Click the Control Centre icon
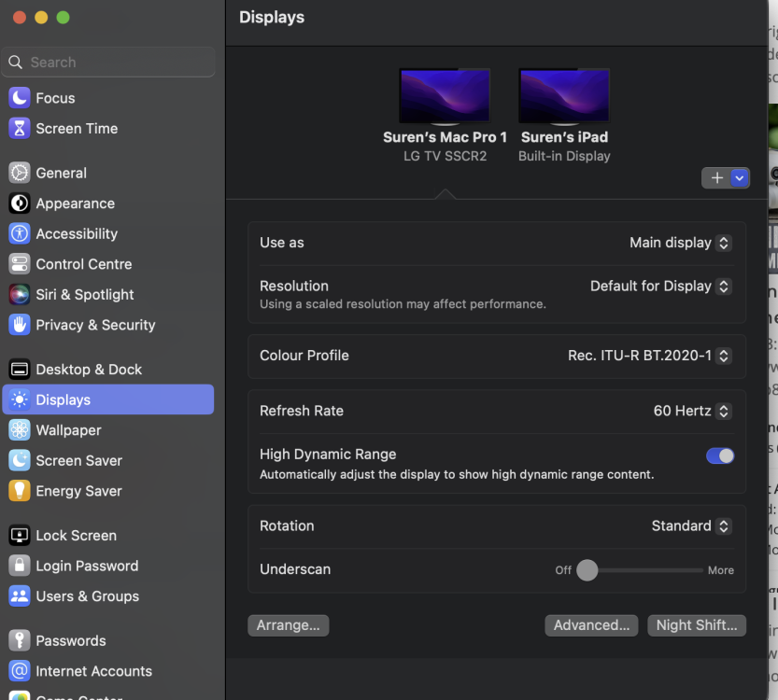The height and width of the screenshot is (700, 778). point(20,264)
